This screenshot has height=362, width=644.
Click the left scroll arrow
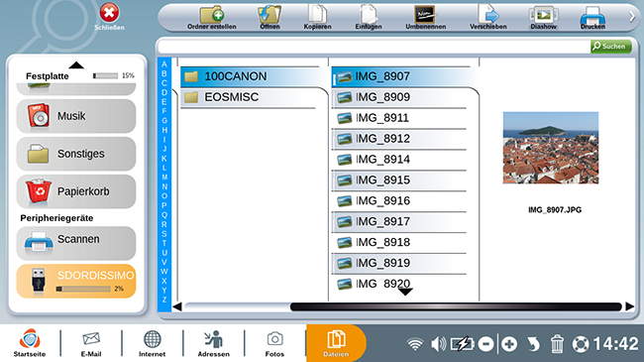point(177,306)
